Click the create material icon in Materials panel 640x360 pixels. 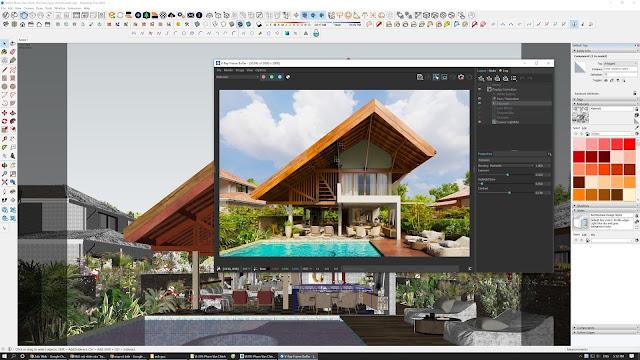tap(637, 115)
